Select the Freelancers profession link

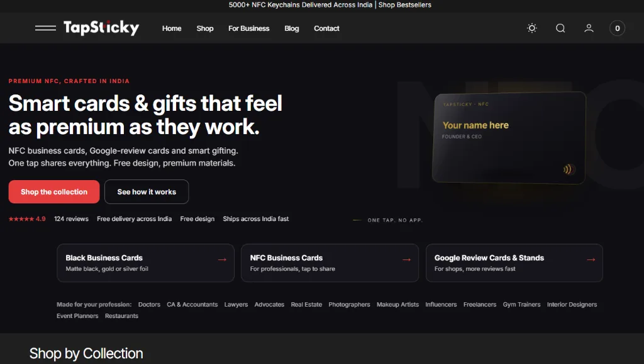coord(480,304)
